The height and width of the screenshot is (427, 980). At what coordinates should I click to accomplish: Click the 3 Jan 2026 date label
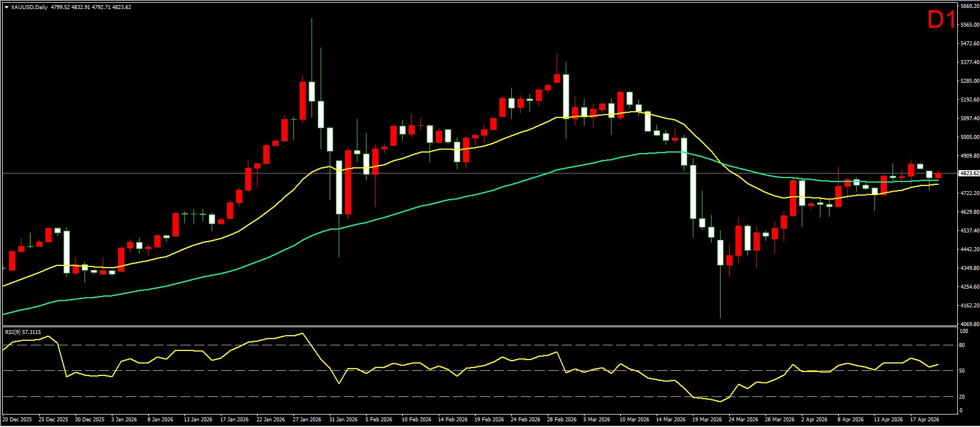pos(125,420)
